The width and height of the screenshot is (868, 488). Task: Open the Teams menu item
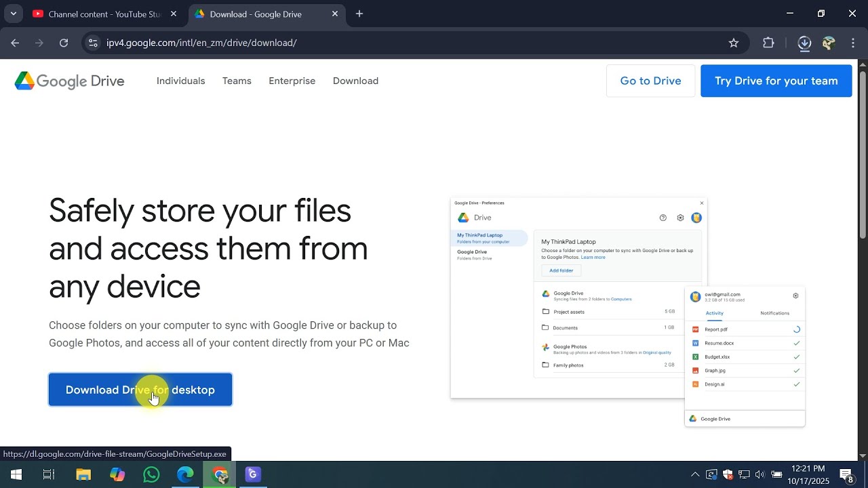pos(237,81)
